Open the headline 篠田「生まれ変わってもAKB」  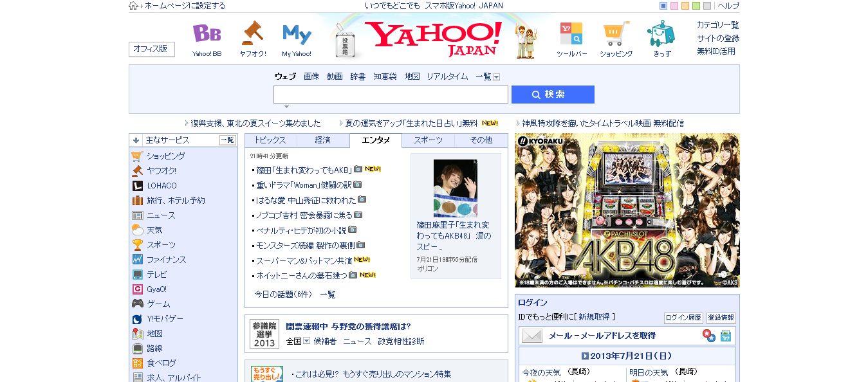[x=304, y=170]
